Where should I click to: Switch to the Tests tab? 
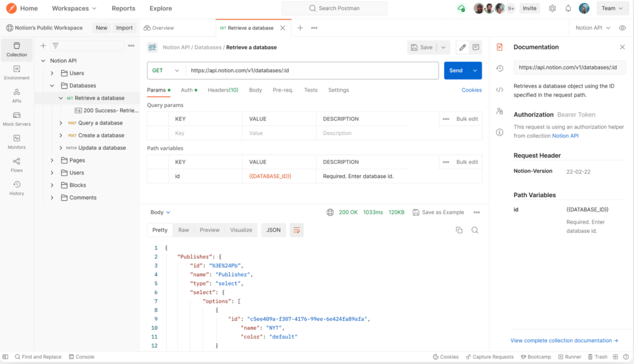[x=311, y=90]
